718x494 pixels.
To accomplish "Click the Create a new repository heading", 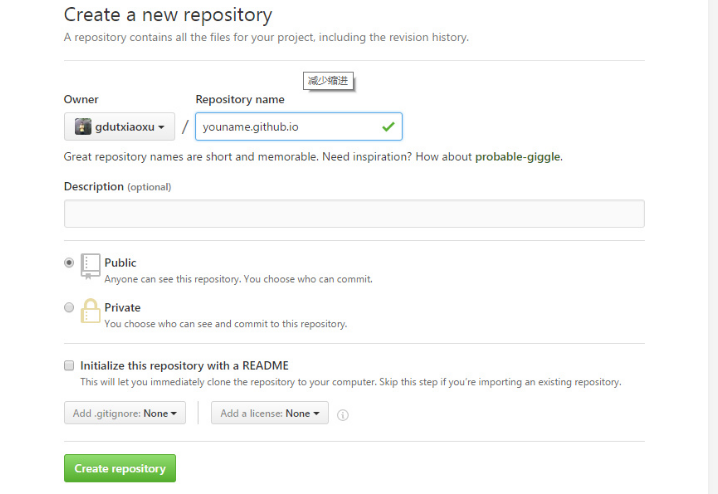I will pos(167,15).
